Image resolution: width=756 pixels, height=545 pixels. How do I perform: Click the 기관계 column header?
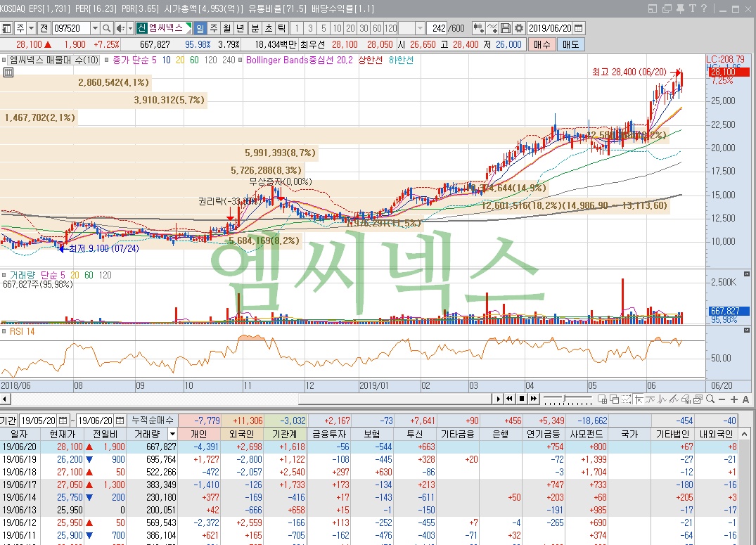point(284,434)
